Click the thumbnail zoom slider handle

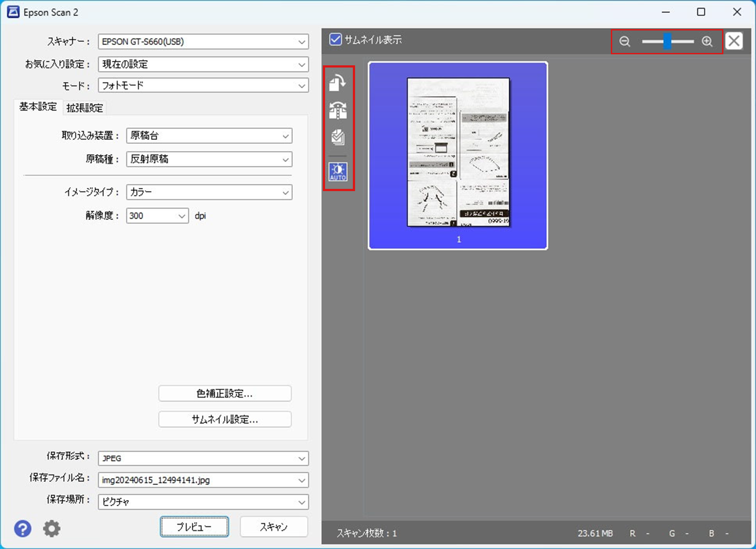point(667,41)
